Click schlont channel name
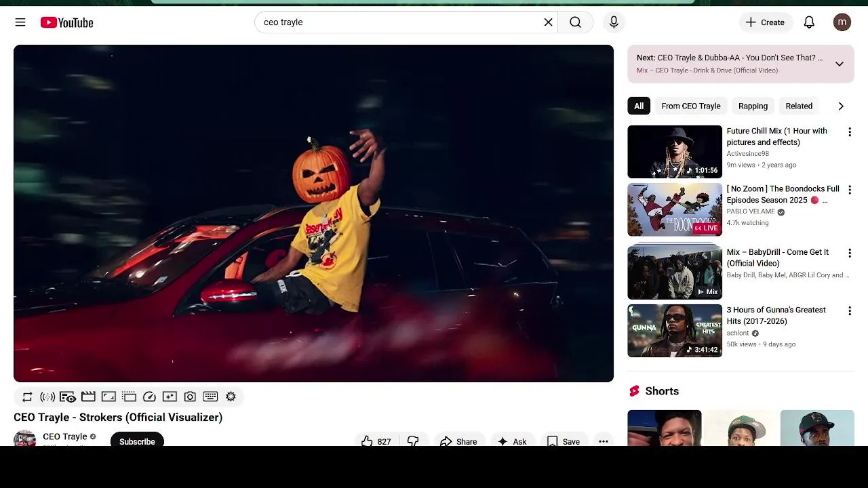The height and width of the screenshot is (488, 868). [x=738, y=333]
